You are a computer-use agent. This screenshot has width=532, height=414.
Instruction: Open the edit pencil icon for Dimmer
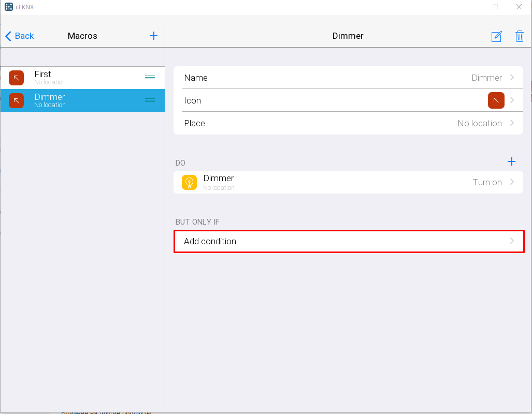(x=496, y=36)
